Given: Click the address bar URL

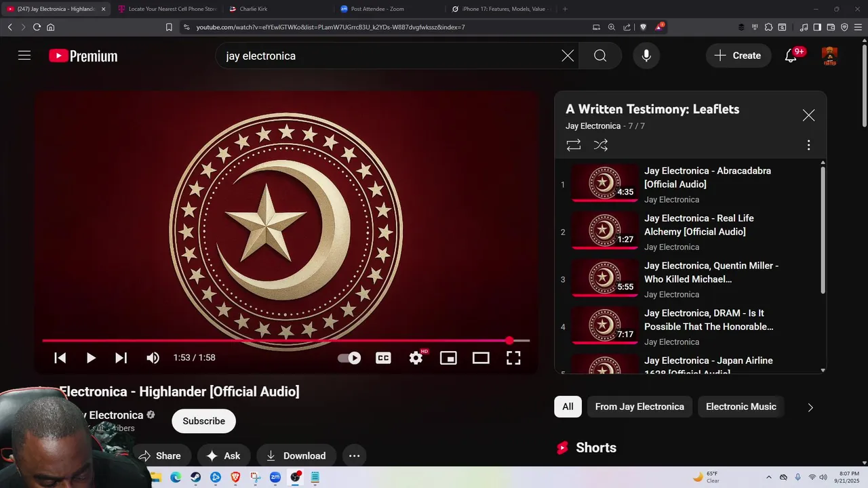Looking at the screenshot, I should 331,27.
